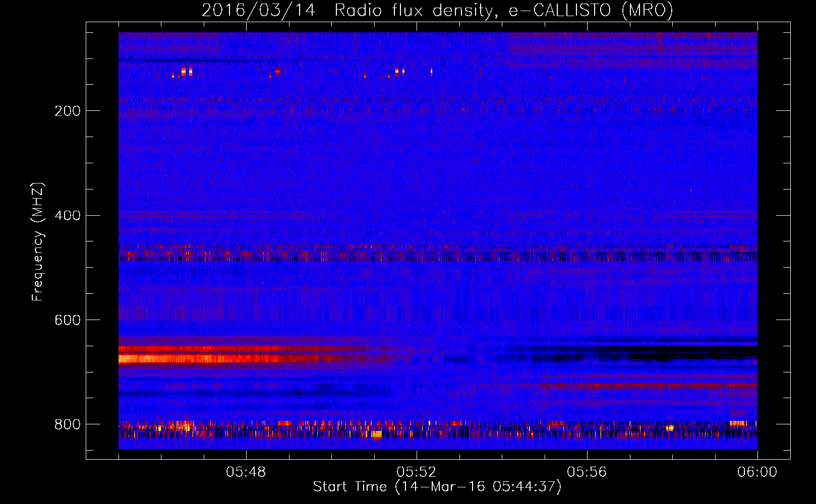Click the 05:52 time tick label

click(x=417, y=472)
